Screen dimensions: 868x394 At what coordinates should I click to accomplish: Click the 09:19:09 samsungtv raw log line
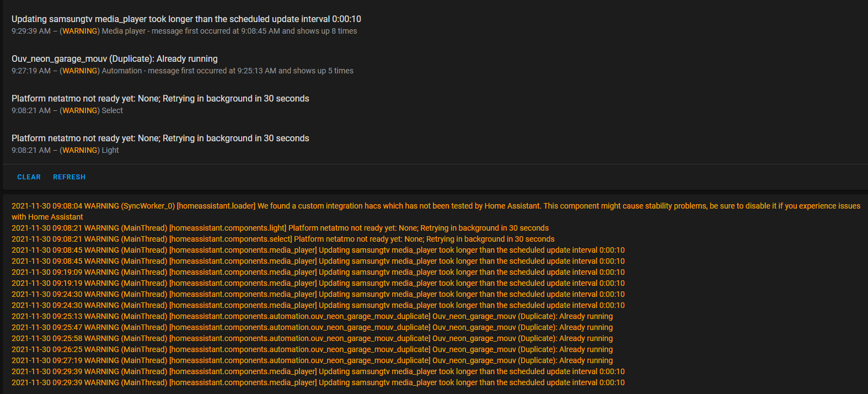(318, 272)
